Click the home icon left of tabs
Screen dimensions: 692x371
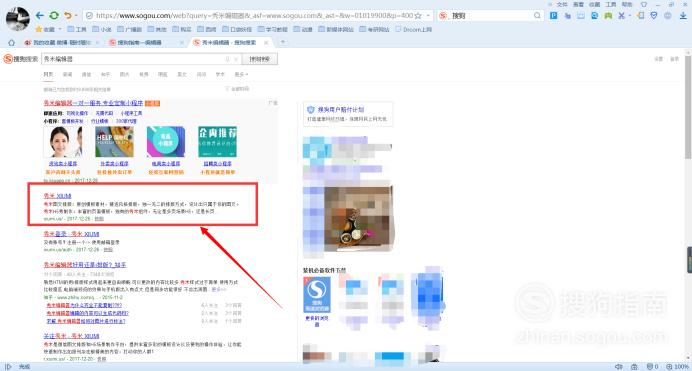pyautogui.click(x=11, y=43)
